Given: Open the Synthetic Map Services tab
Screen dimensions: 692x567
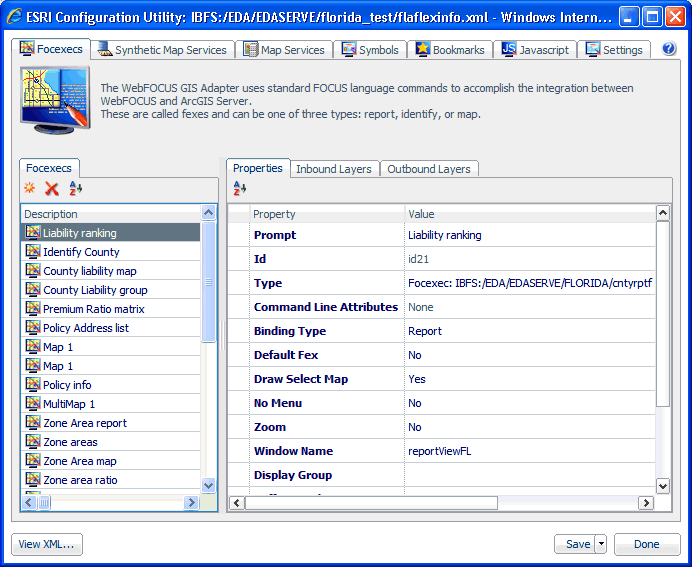Looking at the screenshot, I should [x=162, y=50].
